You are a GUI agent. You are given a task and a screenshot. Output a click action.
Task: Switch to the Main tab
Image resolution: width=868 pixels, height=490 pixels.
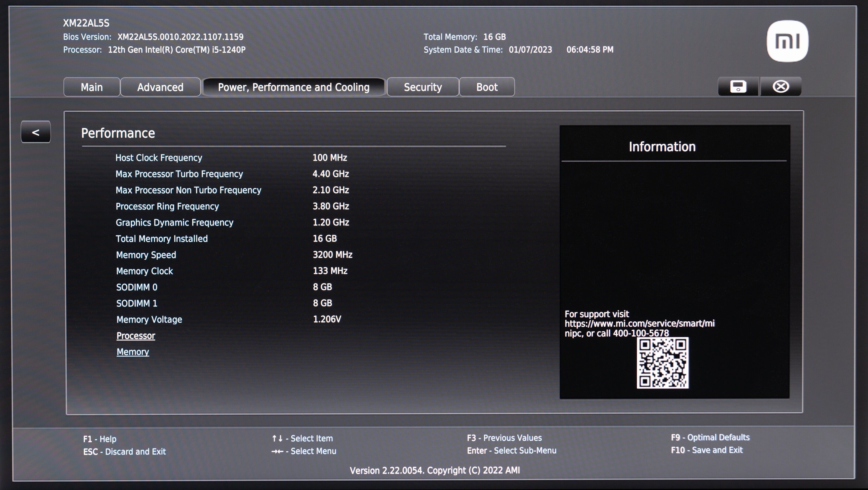92,87
